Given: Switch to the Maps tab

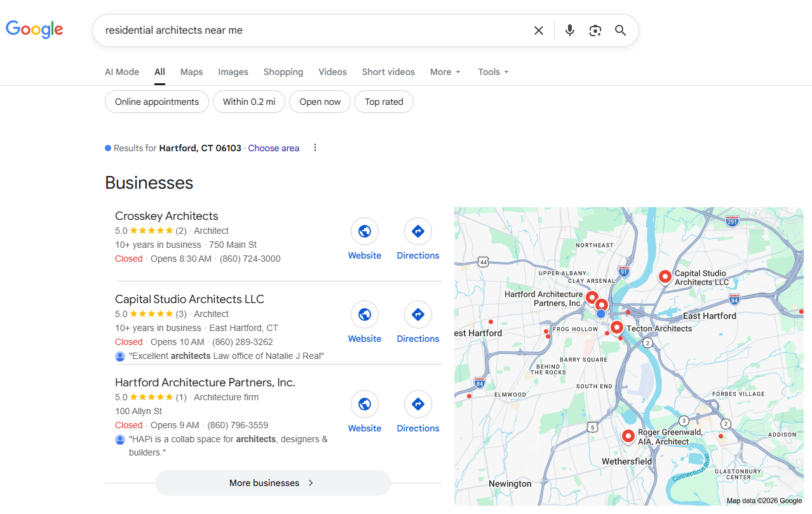Looking at the screenshot, I should click(x=191, y=72).
